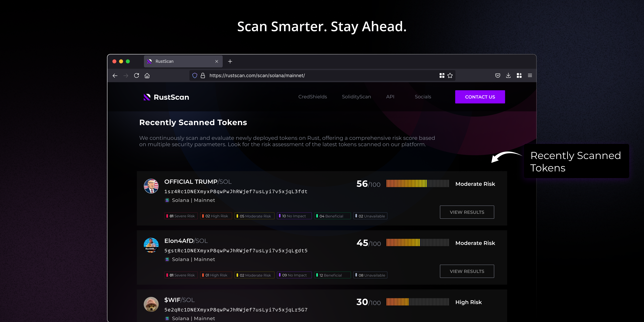Image resolution: width=644 pixels, height=322 pixels.
Task: Click Solana icon under Elon4AfD
Action: pos(167,259)
